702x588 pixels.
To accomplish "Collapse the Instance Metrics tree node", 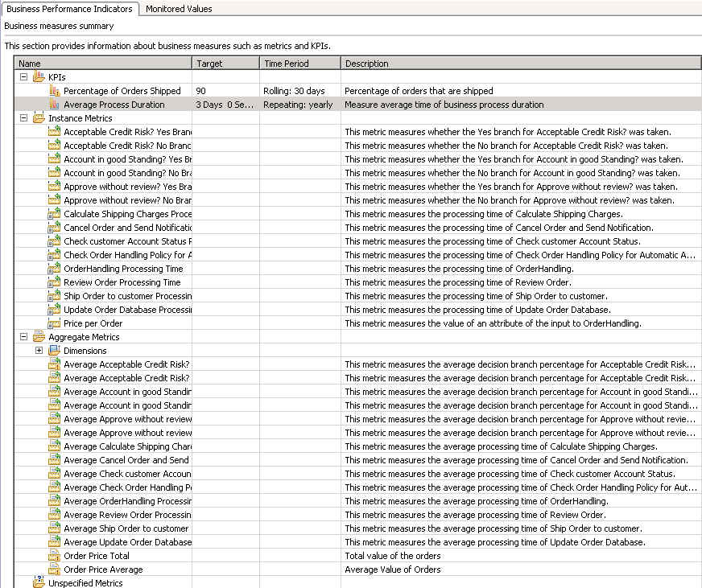I will (x=23, y=118).
